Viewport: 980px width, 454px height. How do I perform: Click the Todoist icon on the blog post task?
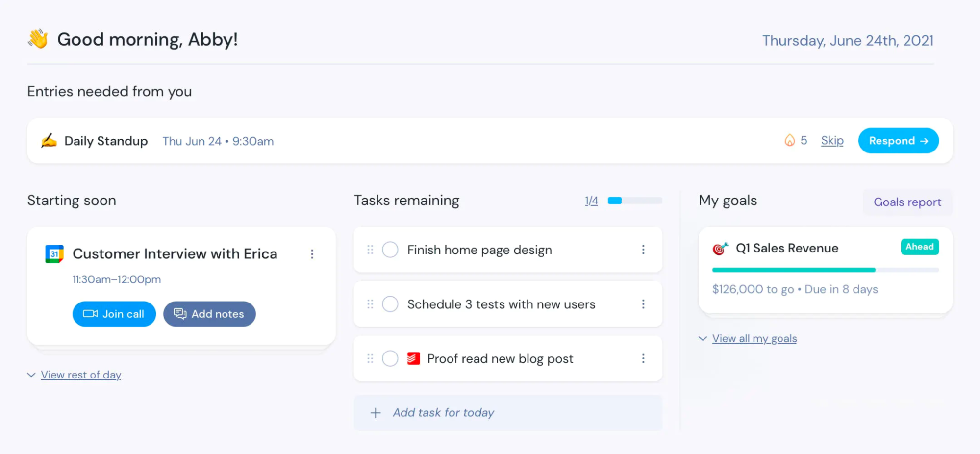(414, 358)
